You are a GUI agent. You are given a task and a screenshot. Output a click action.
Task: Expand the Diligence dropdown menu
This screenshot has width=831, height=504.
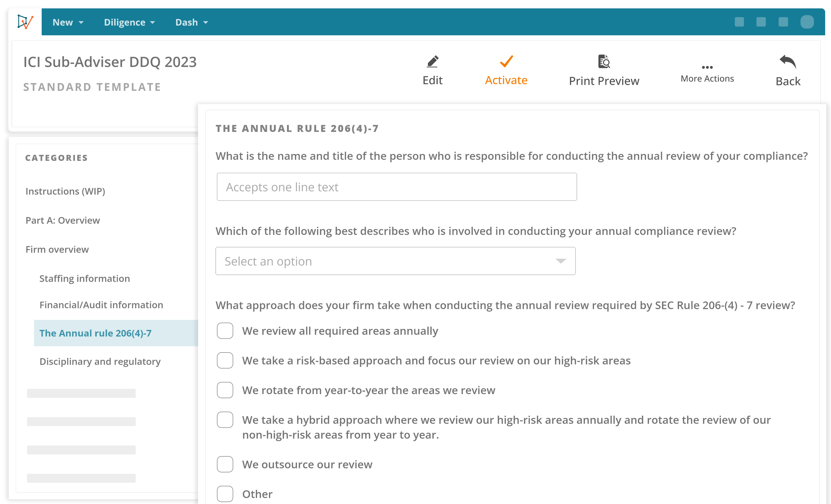(129, 22)
